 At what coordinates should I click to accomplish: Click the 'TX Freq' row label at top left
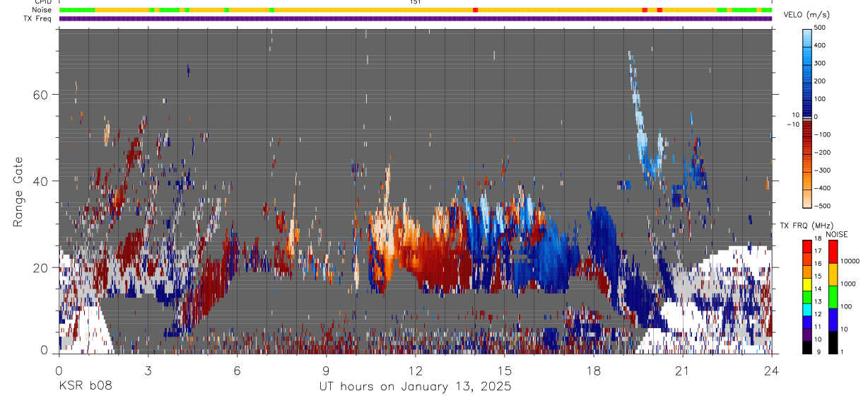[x=39, y=18]
